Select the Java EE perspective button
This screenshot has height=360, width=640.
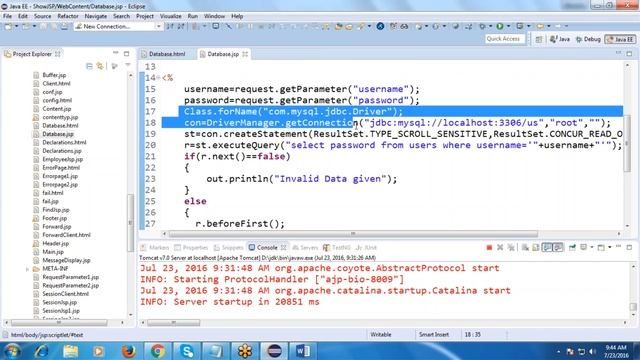click(x=620, y=39)
